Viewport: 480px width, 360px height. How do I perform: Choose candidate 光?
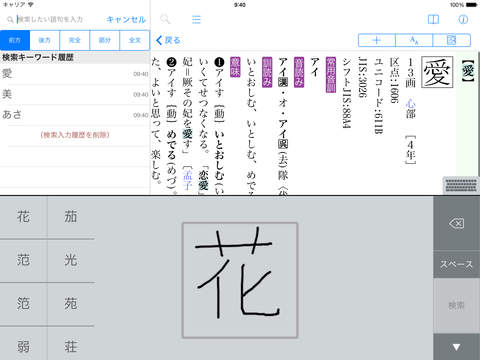(x=71, y=260)
